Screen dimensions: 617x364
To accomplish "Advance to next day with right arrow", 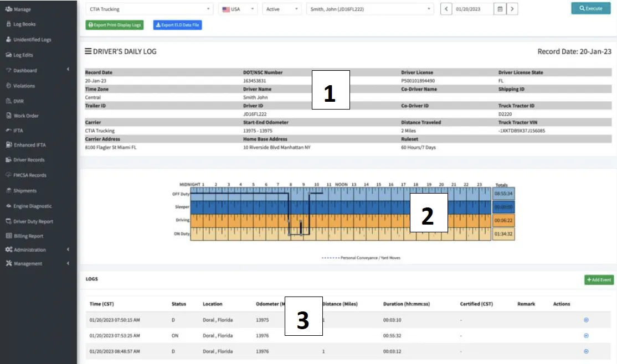I will point(513,9).
